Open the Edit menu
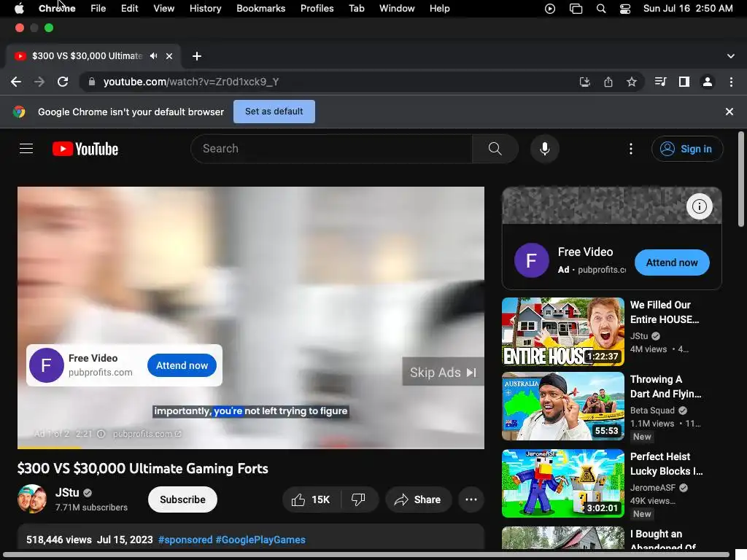Screen dimensions: 747x560 [130, 9]
